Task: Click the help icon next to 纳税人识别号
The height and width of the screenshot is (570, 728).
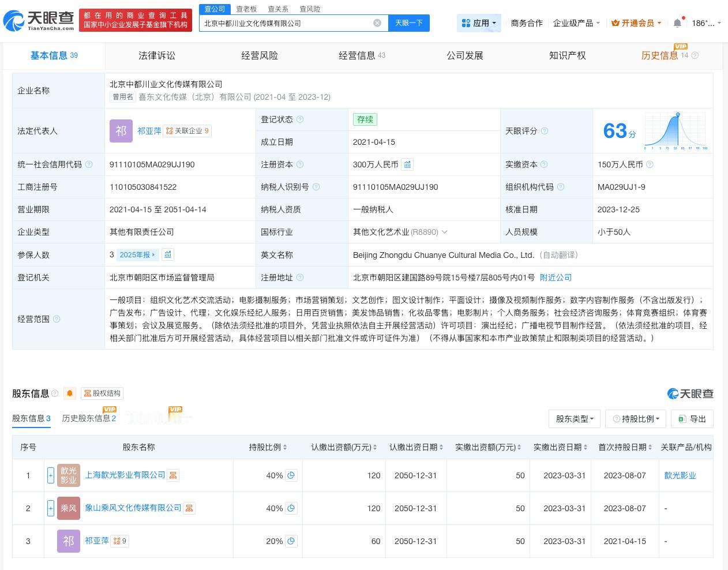Action: pyautogui.click(x=316, y=187)
